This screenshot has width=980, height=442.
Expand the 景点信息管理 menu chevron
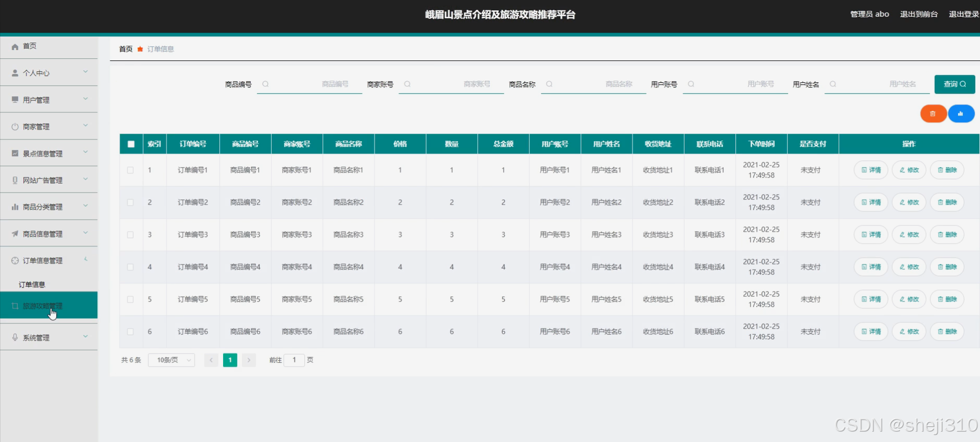coord(85,153)
